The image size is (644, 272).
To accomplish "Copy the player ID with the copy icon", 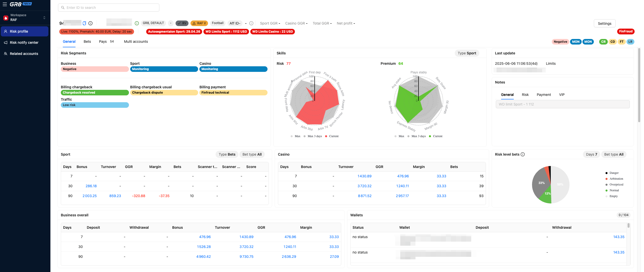I will tap(84, 23).
